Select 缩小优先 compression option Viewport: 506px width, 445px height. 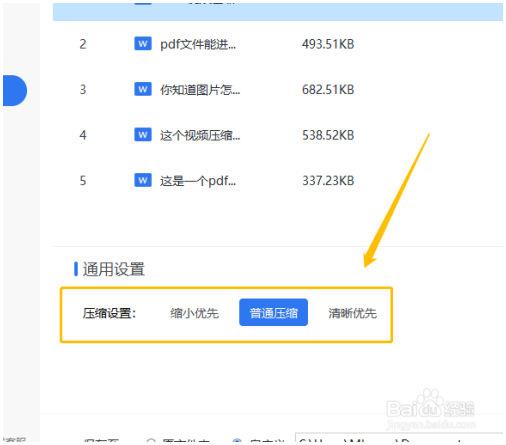click(x=194, y=313)
